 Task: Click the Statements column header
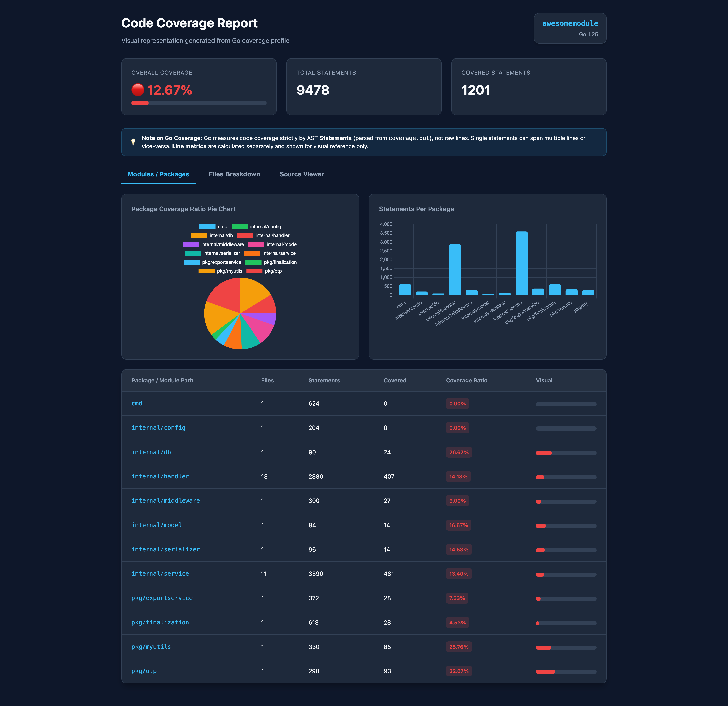click(324, 380)
